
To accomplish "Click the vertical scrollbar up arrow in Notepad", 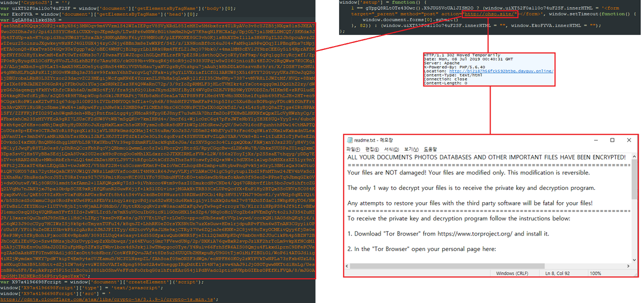I will click(633, 156).
